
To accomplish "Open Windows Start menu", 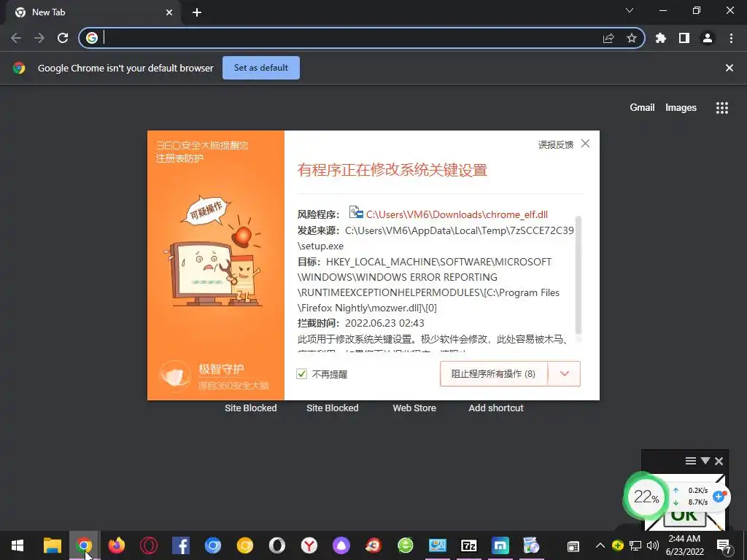I will point(18,545).
